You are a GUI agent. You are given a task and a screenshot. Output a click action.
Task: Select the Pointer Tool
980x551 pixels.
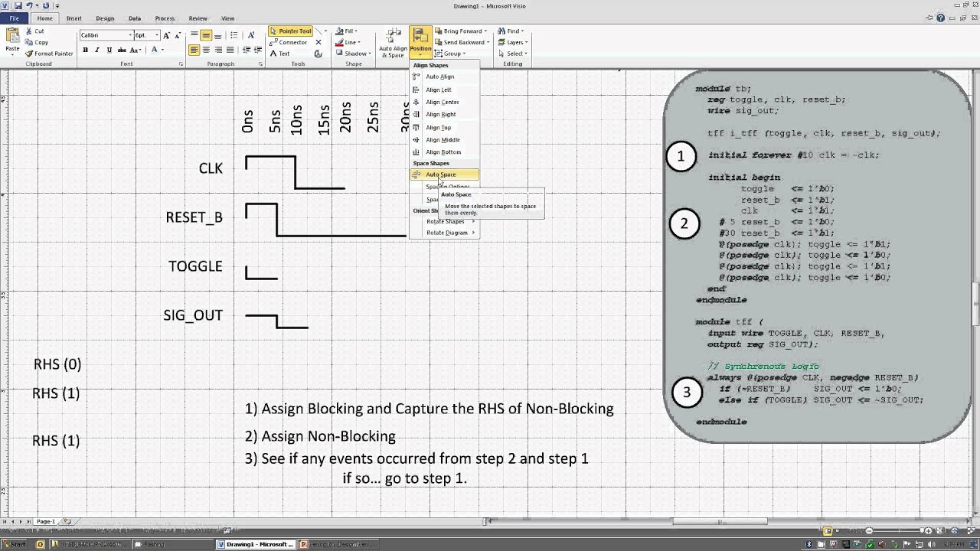click(290, 31)
